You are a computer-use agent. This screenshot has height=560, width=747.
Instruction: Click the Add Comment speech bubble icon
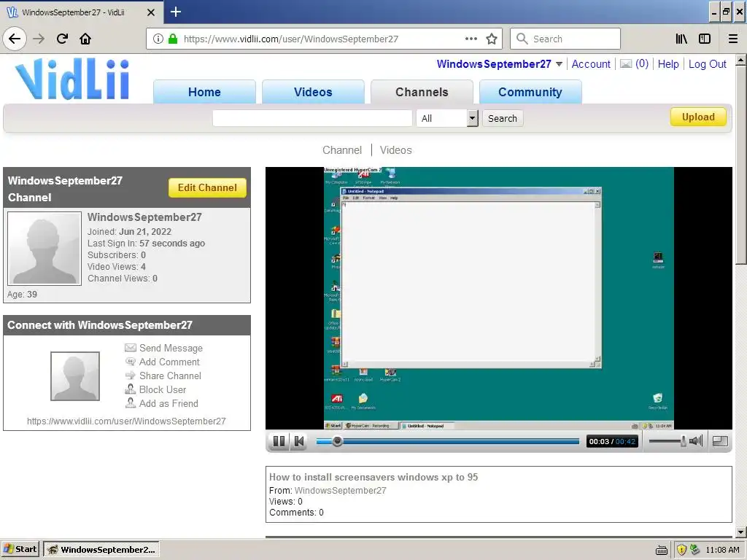[131, 362]
